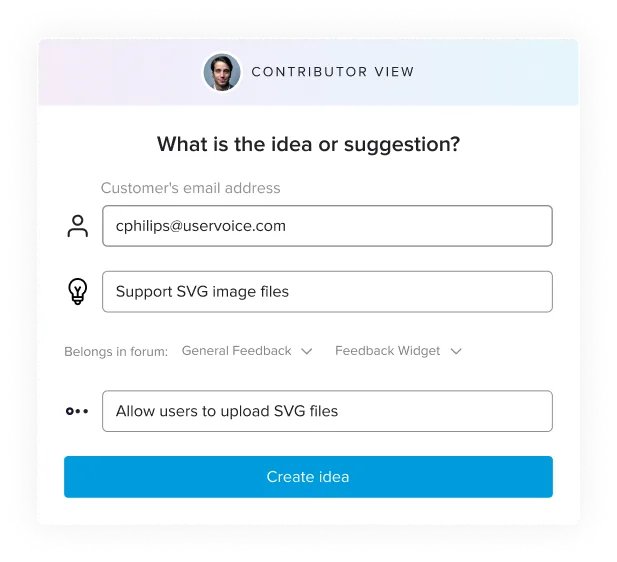Focus the Allow users to upload SVG field
The image size is (617, 562).
327,411
